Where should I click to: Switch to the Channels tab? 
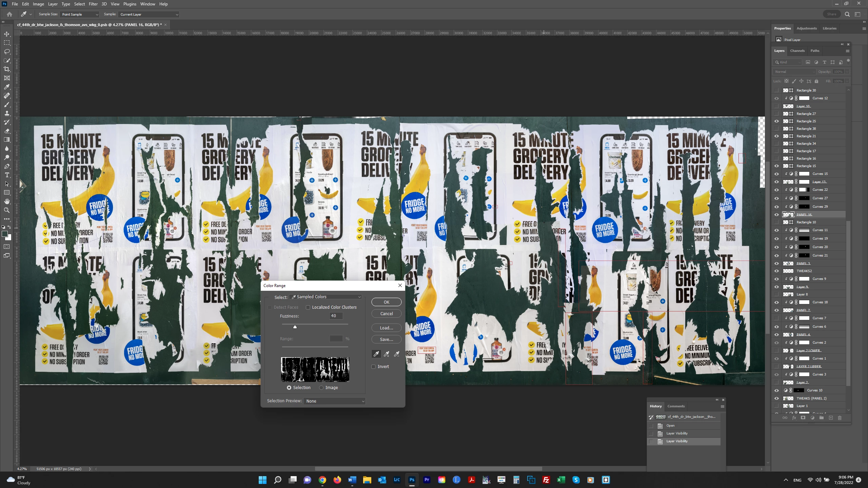[x=797, y=51]
